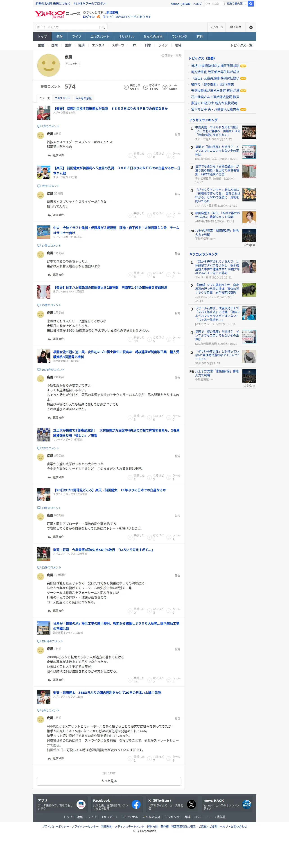This screenshot has width=289, height=868.
Task: Open the IT category in sub-navigation
Action: [x=134, y=46]
